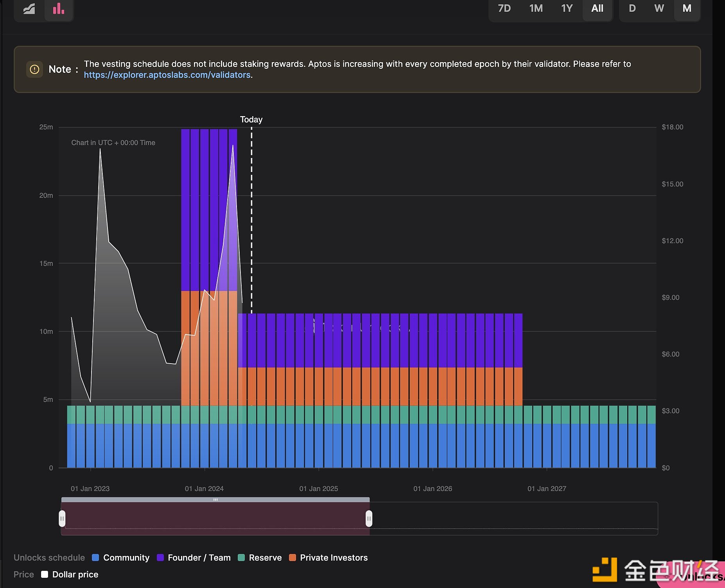Toggle the Reserve legend series
725x588 pixels.
pyautogui.click(x=260, y=558)
